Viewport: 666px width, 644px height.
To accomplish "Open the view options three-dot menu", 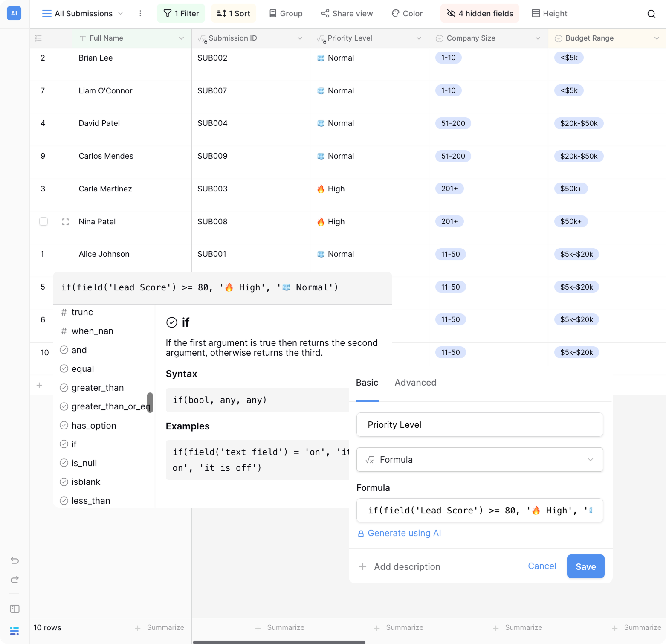I will 140,13.
